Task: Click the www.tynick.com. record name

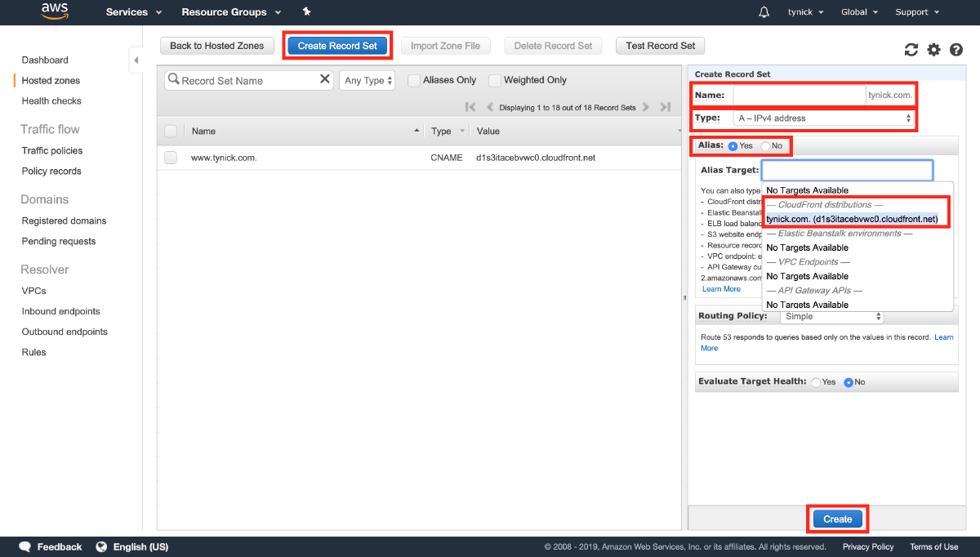Action: pos(224,158)
